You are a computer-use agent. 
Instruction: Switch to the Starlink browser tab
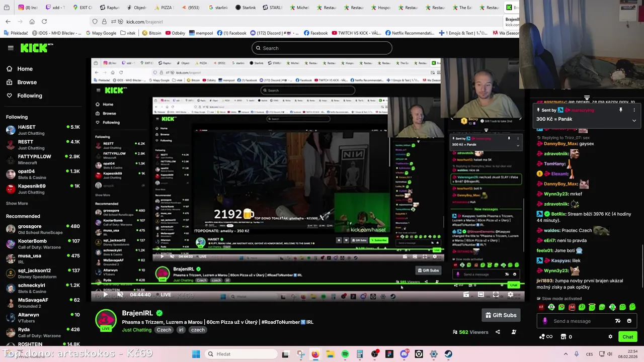point(246,8)
